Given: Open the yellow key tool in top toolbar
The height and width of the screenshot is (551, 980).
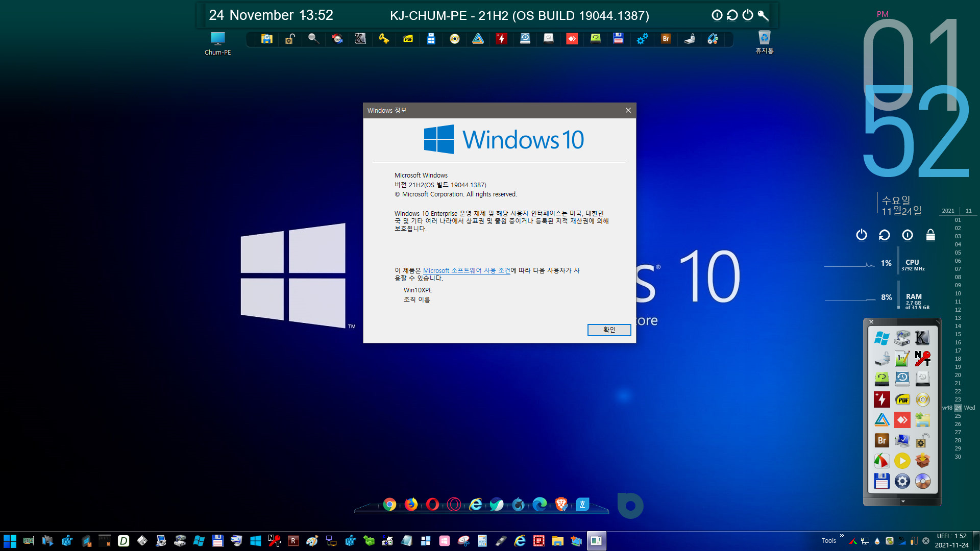Looking at the screenshot, I should tap(384, 39).
